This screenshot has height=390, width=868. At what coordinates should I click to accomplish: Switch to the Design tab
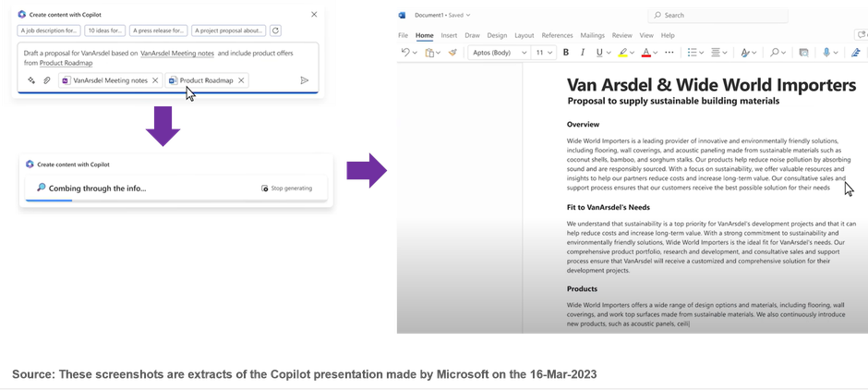click(497, 35)
